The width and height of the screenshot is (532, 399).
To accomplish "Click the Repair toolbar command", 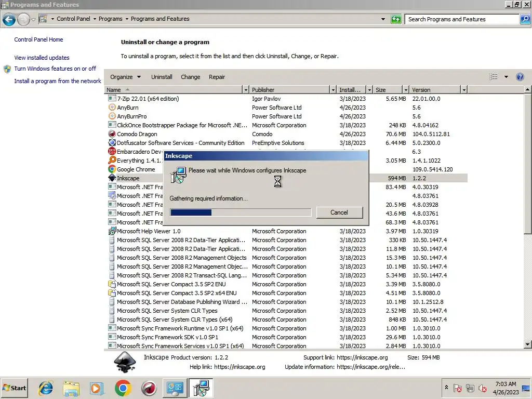I will (x=217, y=77).
